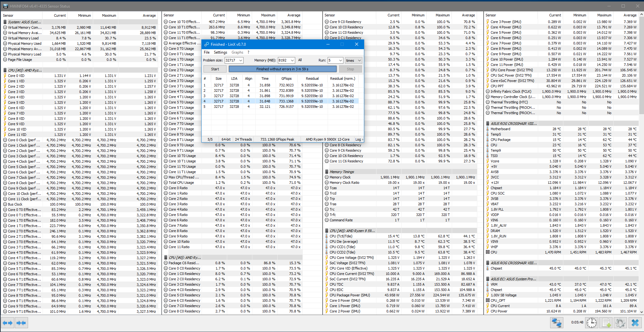The image size is (644, 332).
Task: Click the shrink-columns inward arrows button
Action: click(21, 323)
